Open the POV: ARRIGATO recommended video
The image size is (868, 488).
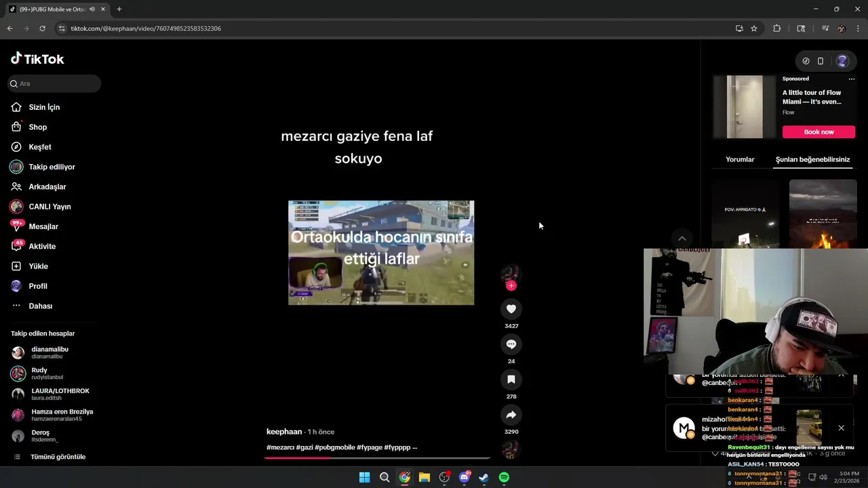click(745, 213)
